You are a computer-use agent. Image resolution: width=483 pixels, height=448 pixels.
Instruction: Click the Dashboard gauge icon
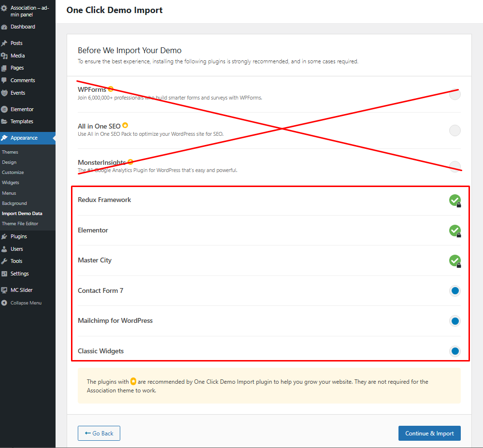4,27
